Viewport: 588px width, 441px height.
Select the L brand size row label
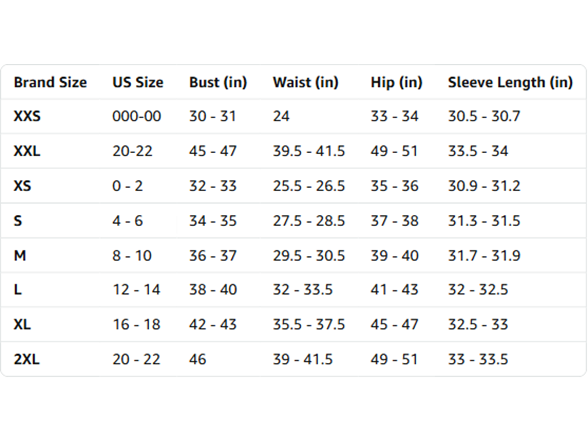[18, 290]
